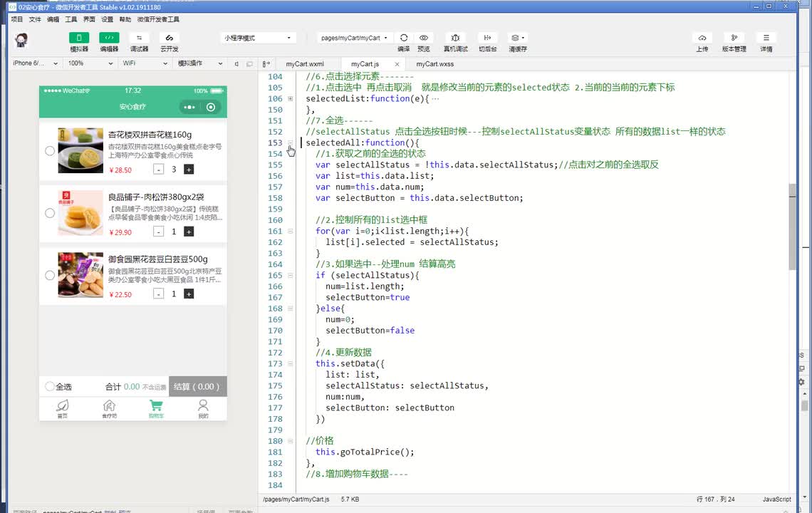Open the 小程序模式 mode dropdown
812x513 pixels.
258,38
